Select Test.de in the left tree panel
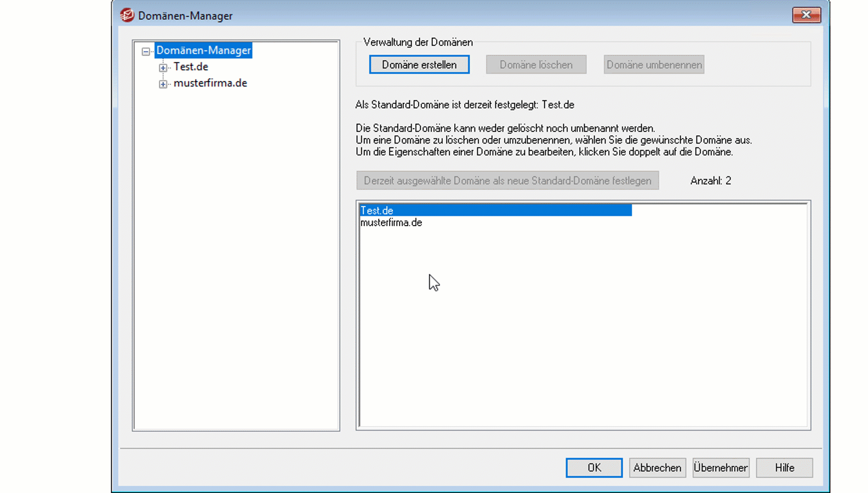868x493 pixels. tap(191, 67)
